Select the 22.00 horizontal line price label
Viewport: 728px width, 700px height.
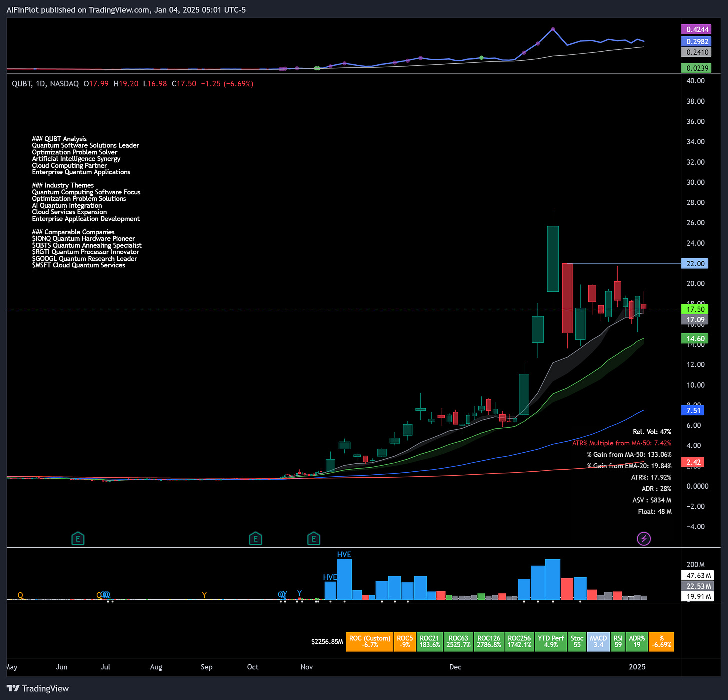click(x=695, y=263)
